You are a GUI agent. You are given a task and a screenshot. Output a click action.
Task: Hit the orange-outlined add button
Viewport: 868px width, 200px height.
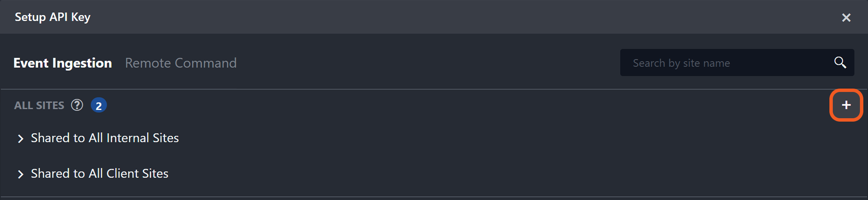[x=846, y=105]
